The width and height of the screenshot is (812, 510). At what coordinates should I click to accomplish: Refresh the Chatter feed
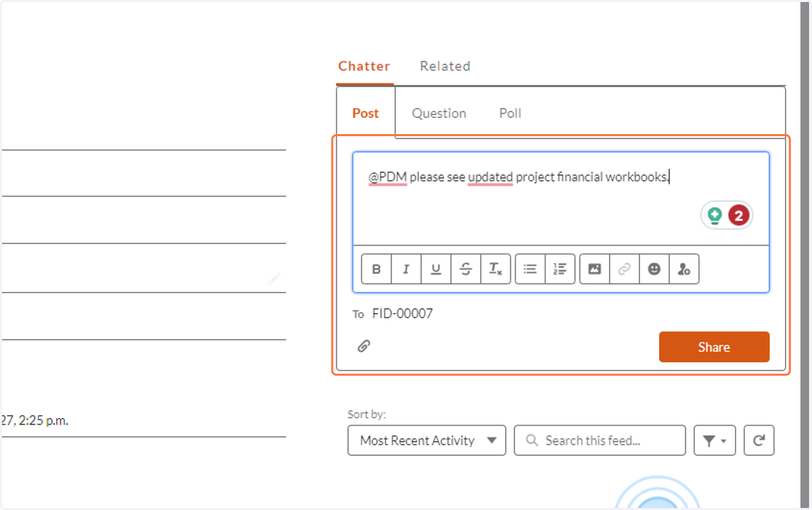pyautogui.click(x=759, y=440)
